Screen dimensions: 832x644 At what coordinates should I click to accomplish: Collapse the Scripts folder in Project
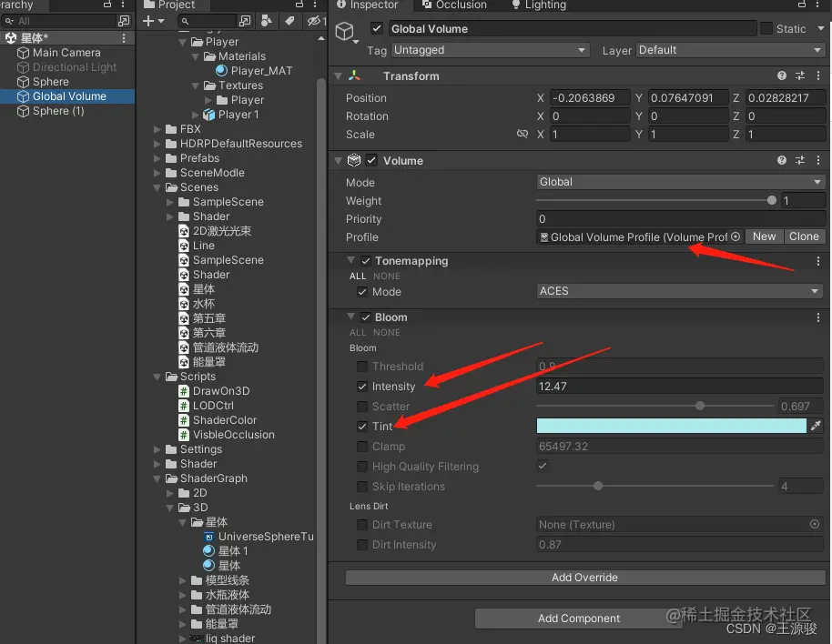157,377
